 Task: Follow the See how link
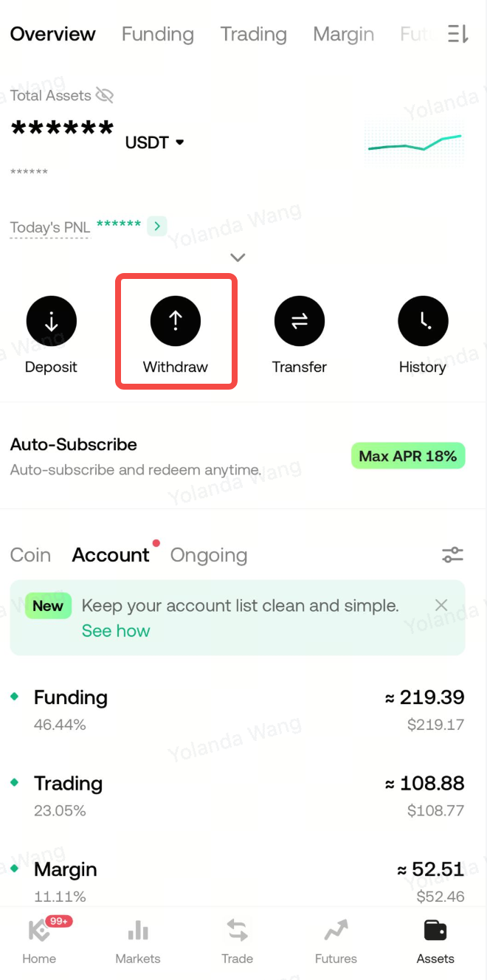pyautogui.click(x=116, y=631)
